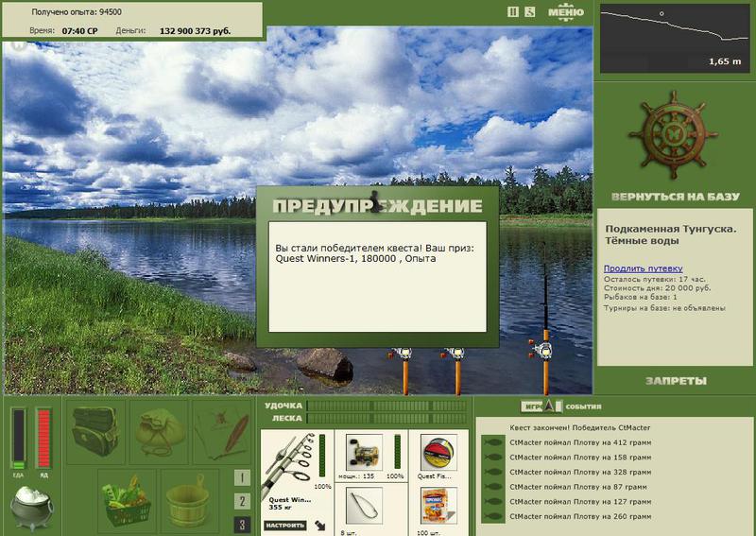
Task: Click fish icon beside Плотву на 127 грамм
Action: point(493,502)
